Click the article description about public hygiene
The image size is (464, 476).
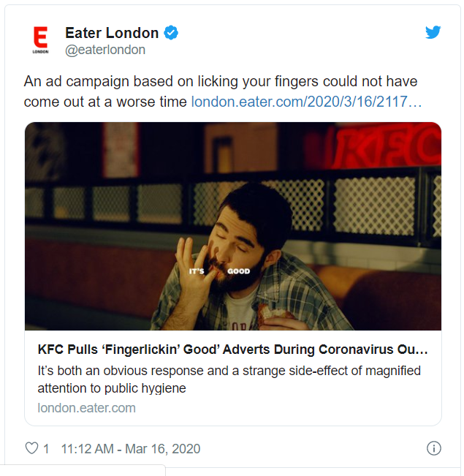click(229, 379)
